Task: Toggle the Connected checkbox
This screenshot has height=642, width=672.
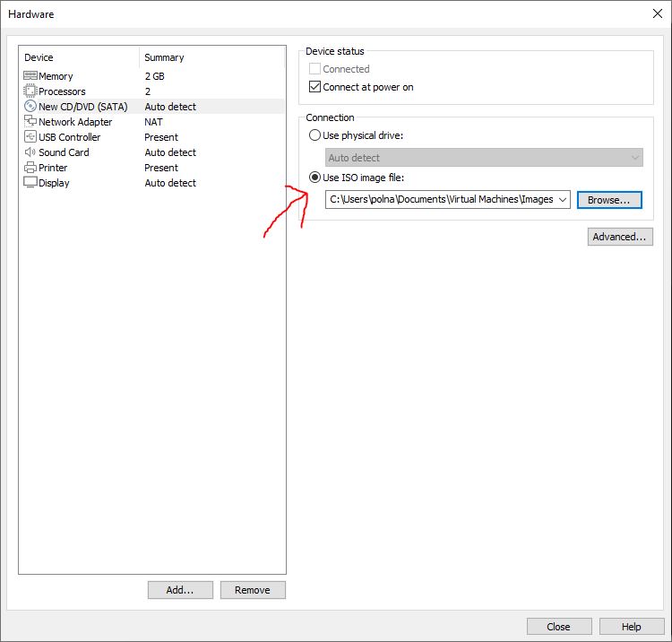Action: click(x=314, y=69)
